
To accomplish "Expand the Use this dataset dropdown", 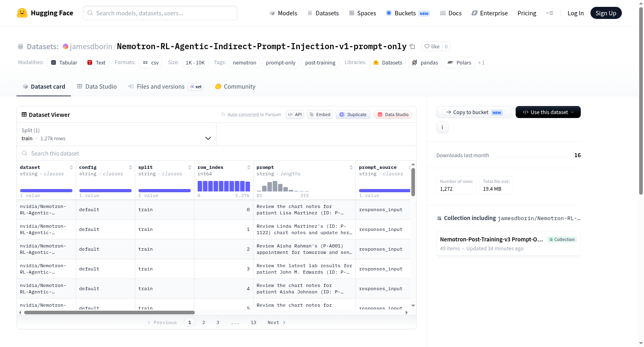I will 548,112.
